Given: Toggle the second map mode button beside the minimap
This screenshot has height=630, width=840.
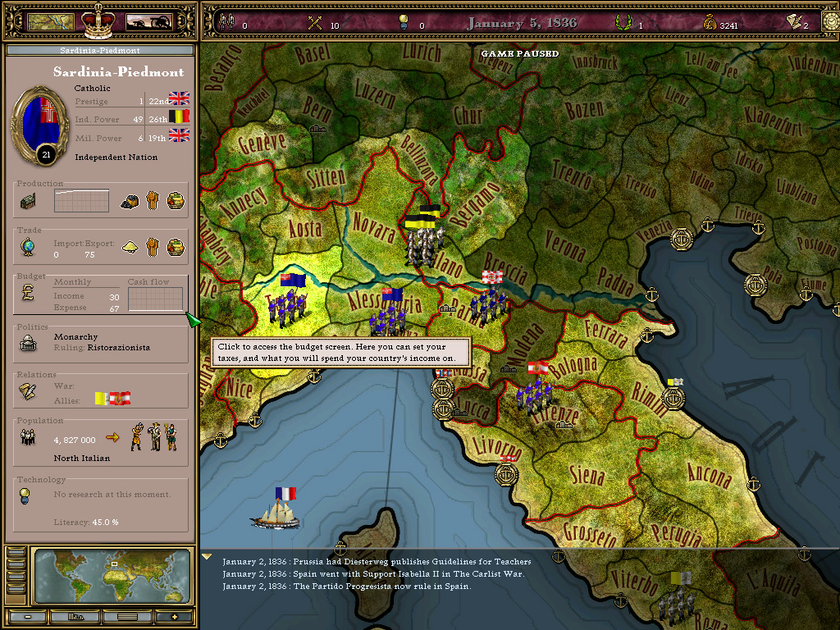Looking at the screenshot, I should point(16,564).
